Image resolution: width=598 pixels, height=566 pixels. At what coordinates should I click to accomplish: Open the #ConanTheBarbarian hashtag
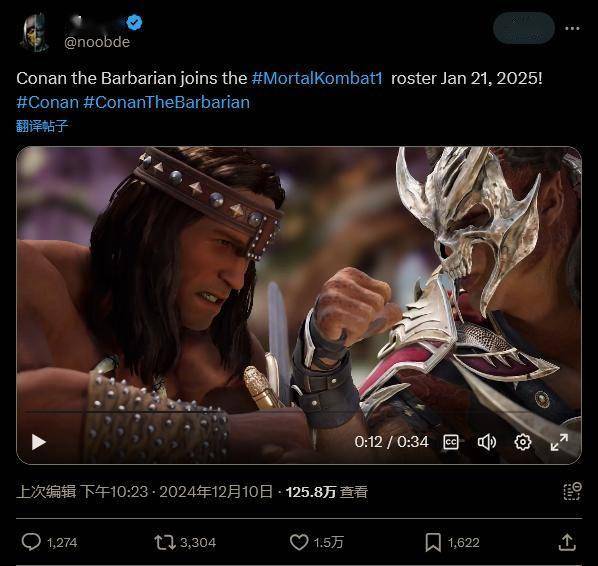167,102
